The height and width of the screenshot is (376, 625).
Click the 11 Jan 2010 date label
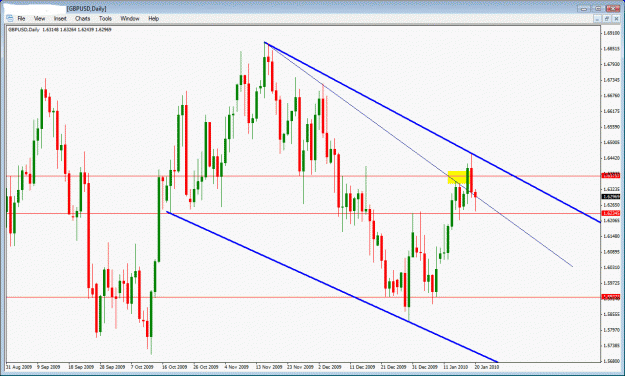(x=456, y=367)
